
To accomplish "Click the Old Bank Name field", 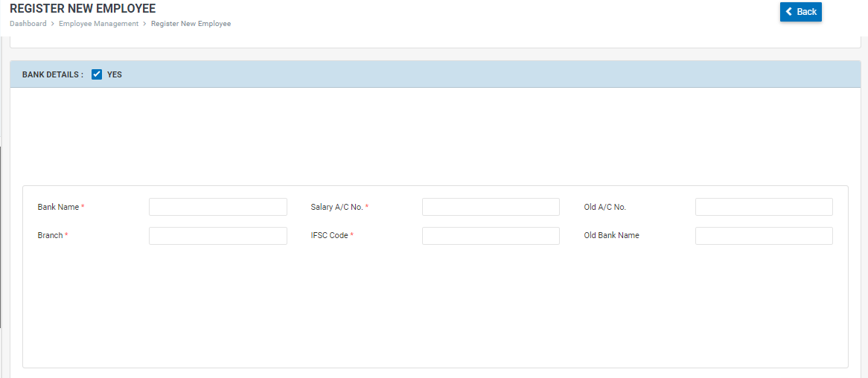I will click(764, 236).
